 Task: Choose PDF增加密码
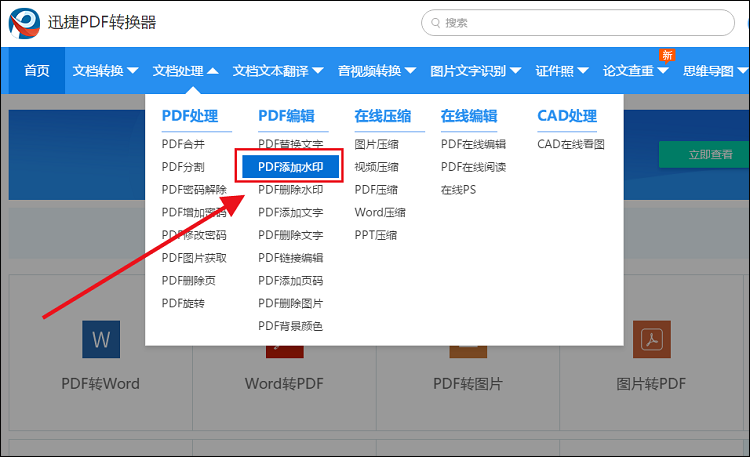194,212
